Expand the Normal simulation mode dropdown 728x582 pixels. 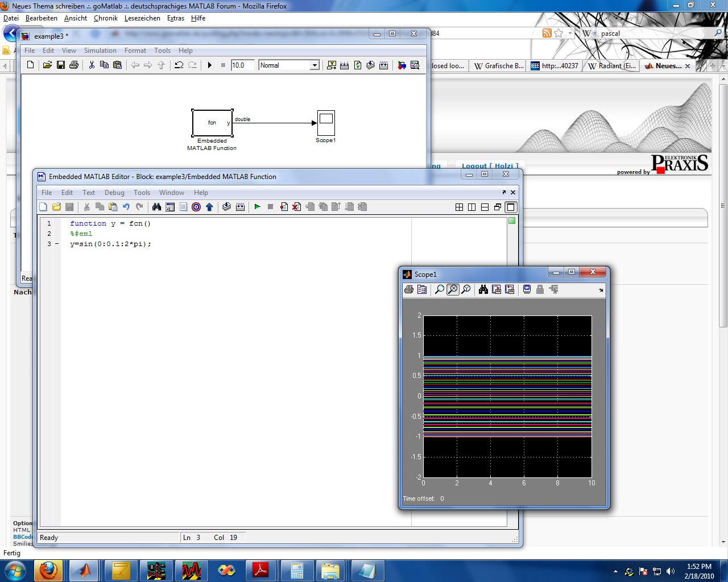(315, 65)
